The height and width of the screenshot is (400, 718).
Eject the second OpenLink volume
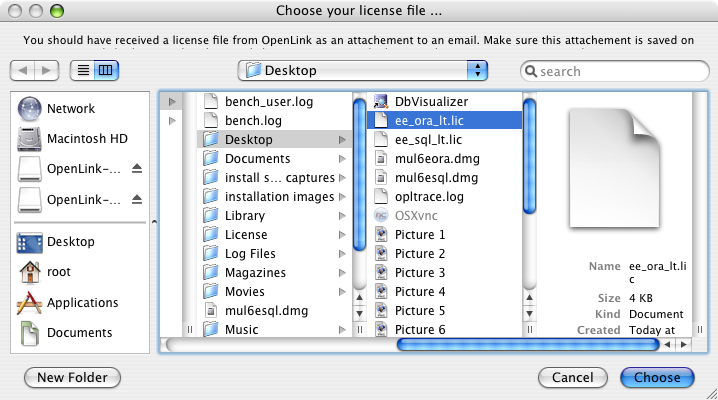136,199
